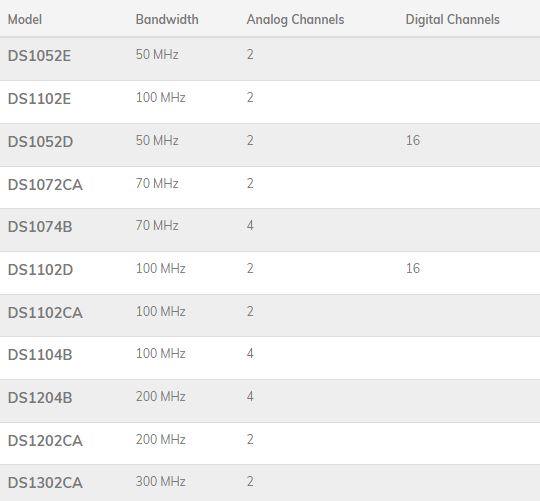Image resolution: width=540 pixels, height=501 pixels.
Task: Click the Model column header
Action: click(25, 19)
